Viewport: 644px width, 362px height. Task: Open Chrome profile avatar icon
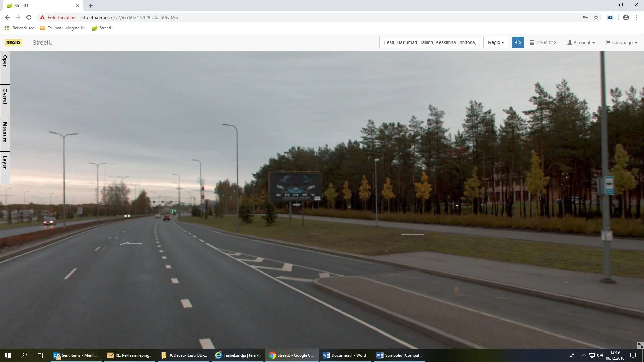point(626,17)
